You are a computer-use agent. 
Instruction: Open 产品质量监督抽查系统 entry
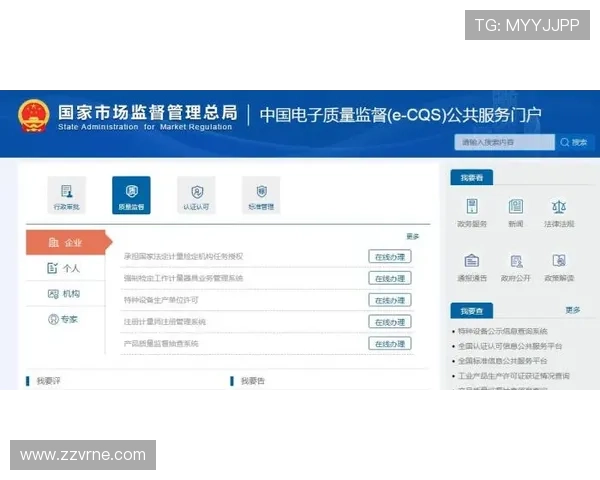[x=161, y=343]
